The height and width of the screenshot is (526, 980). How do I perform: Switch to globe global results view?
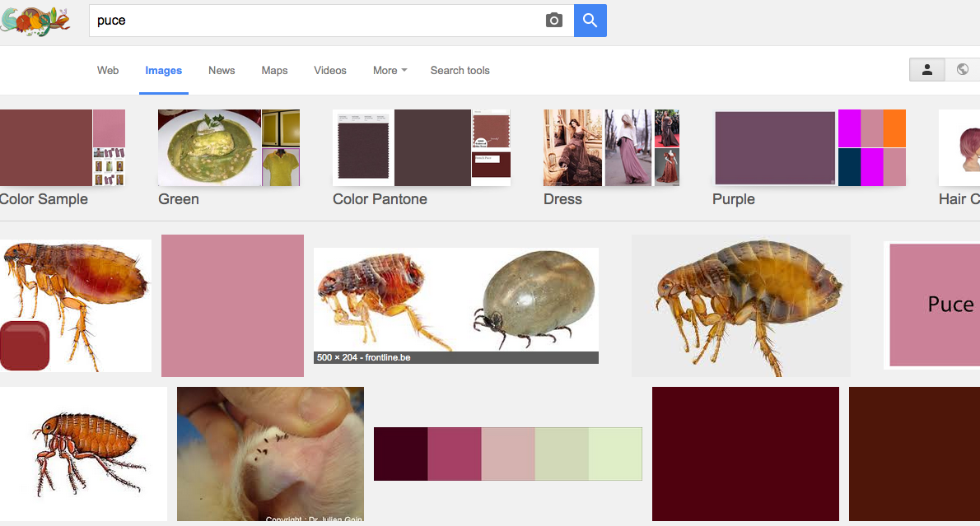(962, 70)
